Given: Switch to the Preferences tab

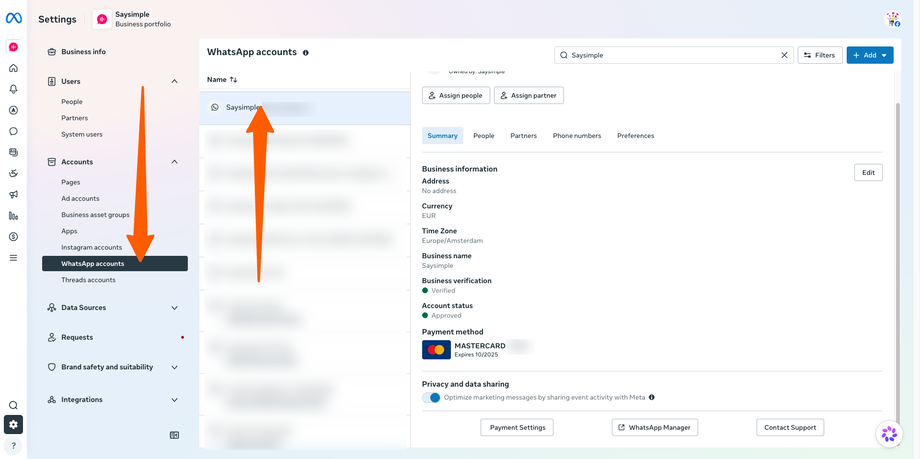Looking at the screenshot, I should [x=635, y=136].
